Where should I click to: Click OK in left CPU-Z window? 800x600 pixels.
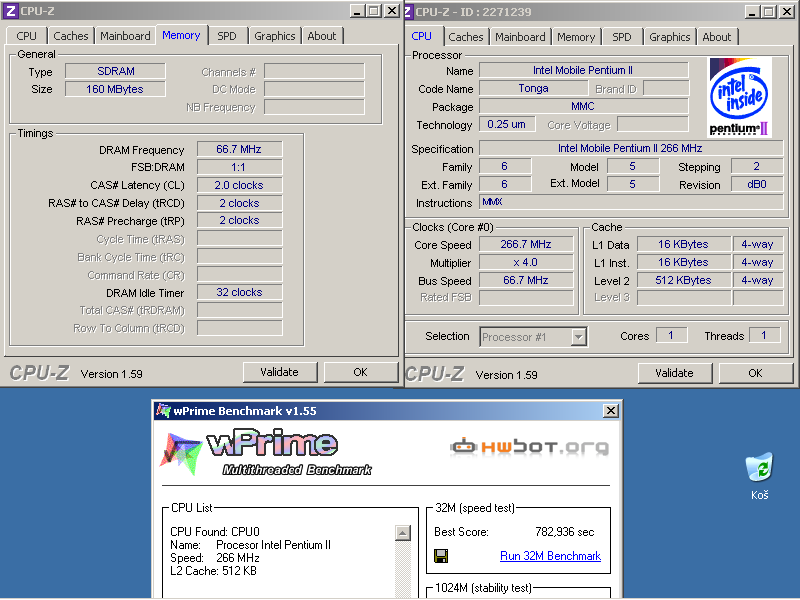click(x=360, y=372)
